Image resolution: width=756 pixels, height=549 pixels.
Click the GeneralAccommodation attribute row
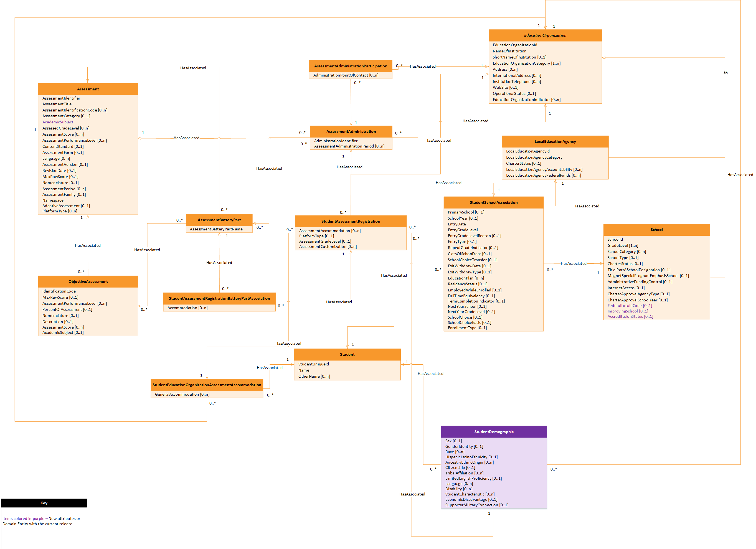click(182, 394)
